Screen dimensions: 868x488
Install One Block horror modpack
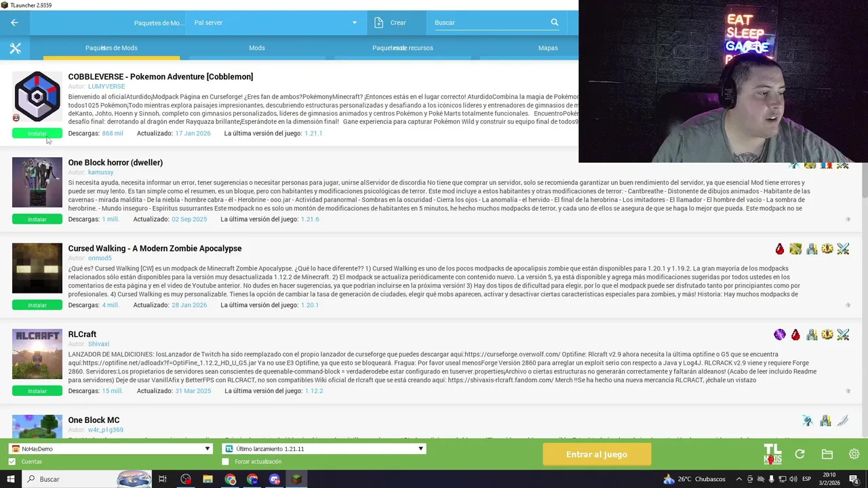(37, 220)
